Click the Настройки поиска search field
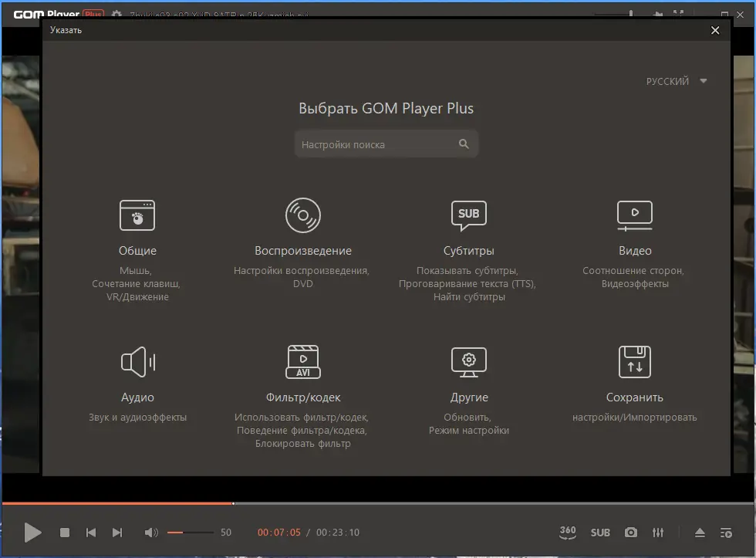 click(386, 144)
